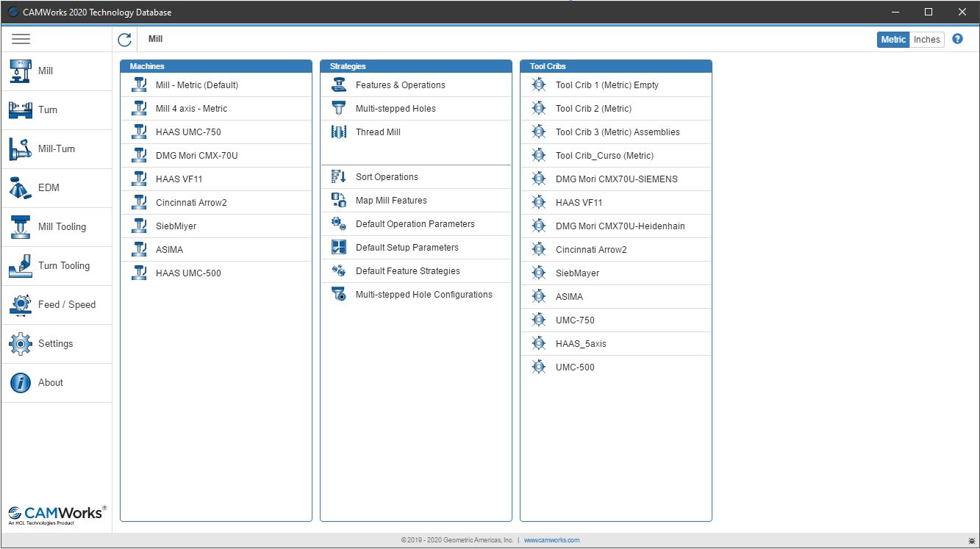
Task: Switch units to Inches
Action: click(927, 40)
